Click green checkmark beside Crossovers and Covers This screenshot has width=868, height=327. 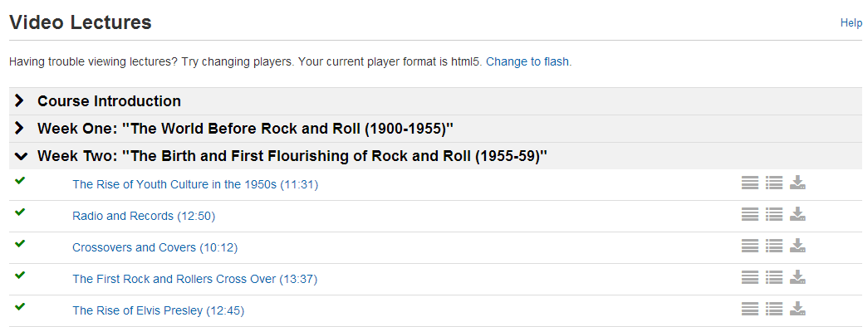tap(20, 243)
